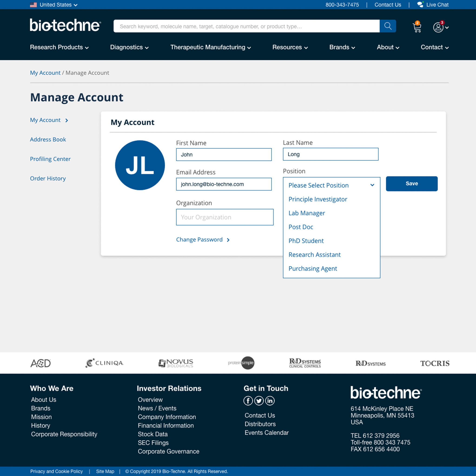
Task: Click the R&D Systems logo
Action: [370, 364]
